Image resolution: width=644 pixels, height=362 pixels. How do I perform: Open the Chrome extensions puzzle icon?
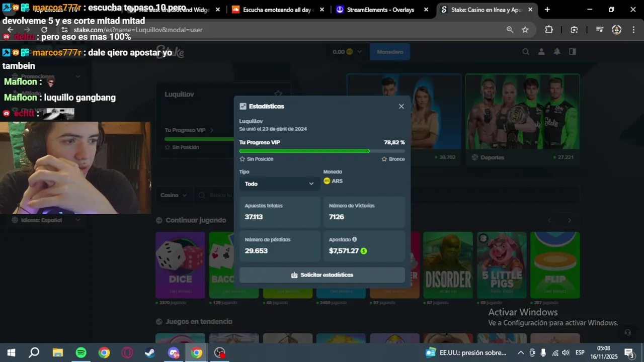[x=549, y=30]
